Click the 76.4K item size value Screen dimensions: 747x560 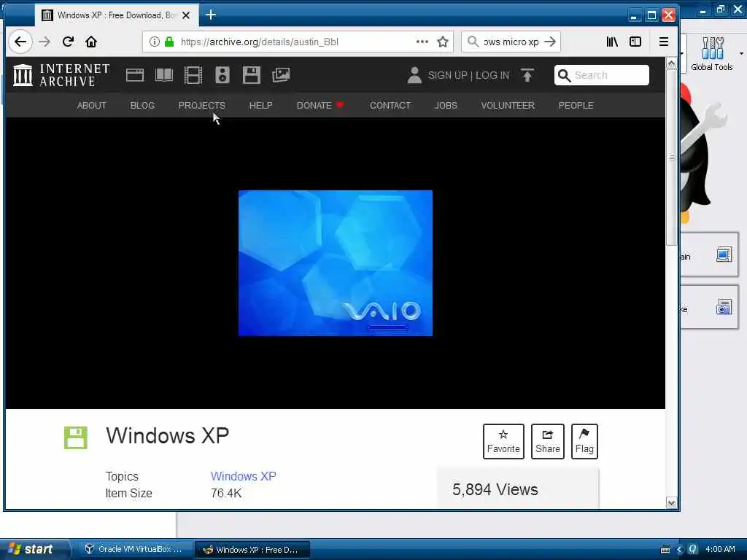click(x=226, y=494)
